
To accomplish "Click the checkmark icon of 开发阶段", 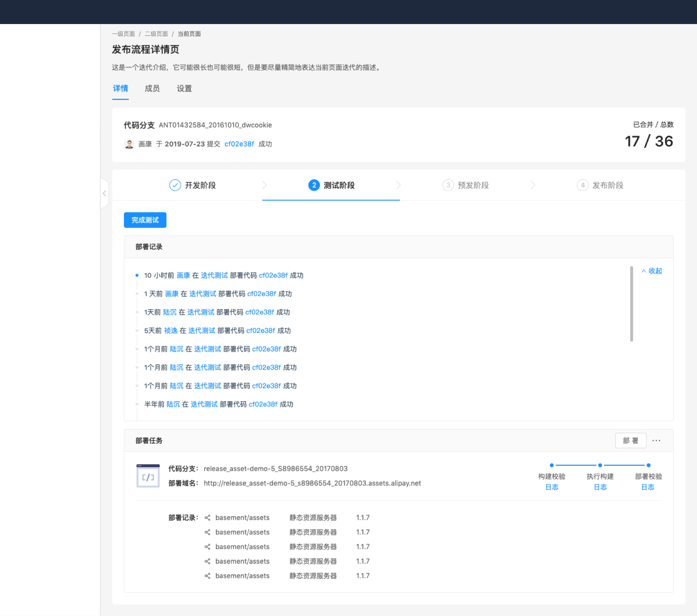I will coord(175,185).
